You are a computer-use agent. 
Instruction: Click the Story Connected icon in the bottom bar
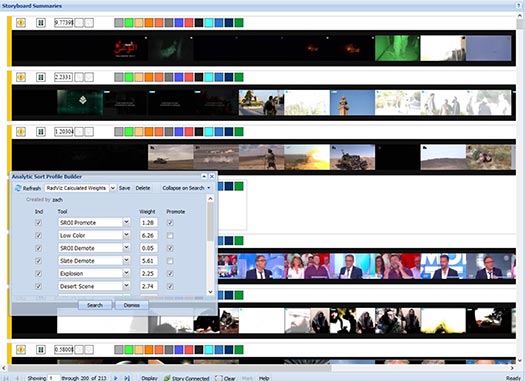pos(167,378)
